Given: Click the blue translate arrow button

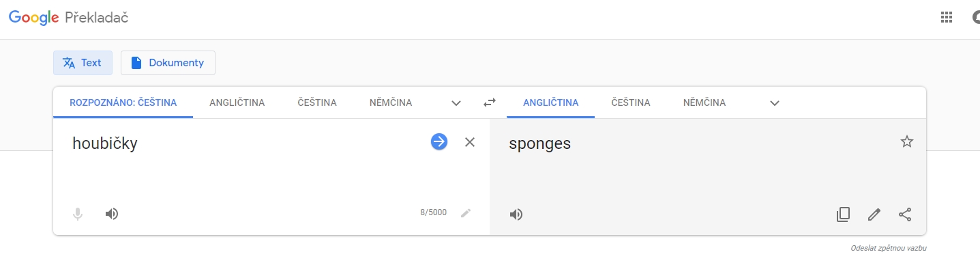Looking at the screenshot, I should (439, 141).
